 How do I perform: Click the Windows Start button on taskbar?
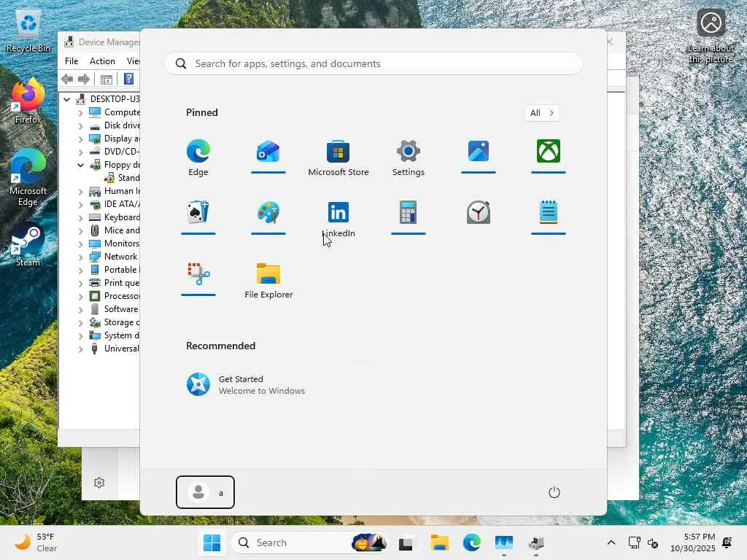(x=212, y=542)
